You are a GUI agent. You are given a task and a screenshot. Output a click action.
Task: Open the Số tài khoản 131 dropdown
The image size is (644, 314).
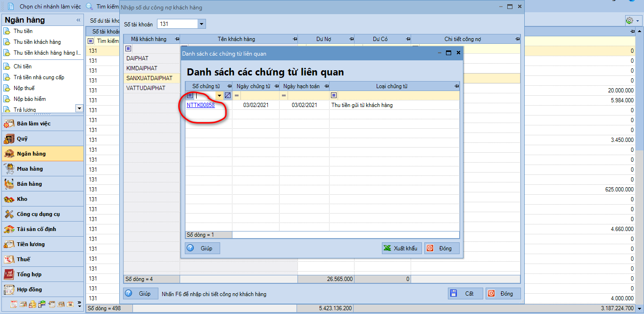pos(202,24)
